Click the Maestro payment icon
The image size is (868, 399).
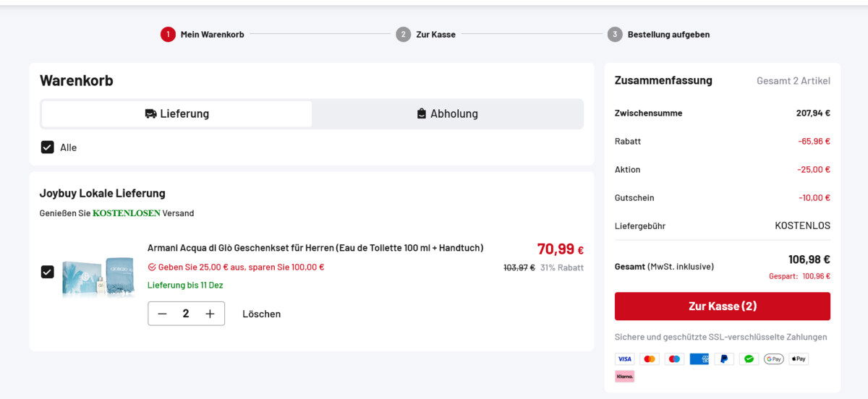pos(674,359)
